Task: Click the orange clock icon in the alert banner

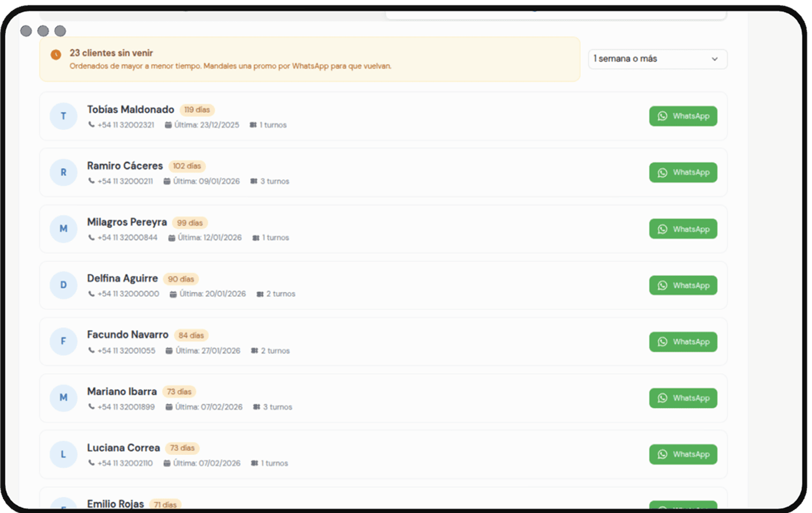Action: coord(56,55)
